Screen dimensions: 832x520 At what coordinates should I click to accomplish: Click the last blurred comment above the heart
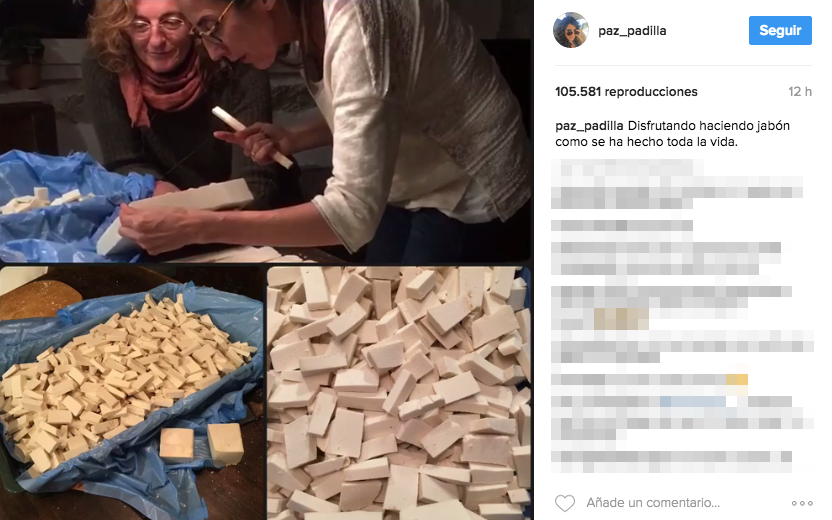[x=672, y=462]
